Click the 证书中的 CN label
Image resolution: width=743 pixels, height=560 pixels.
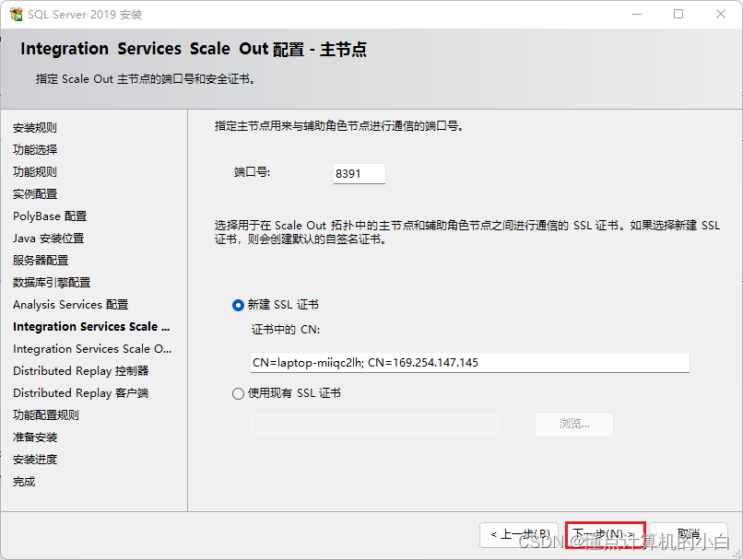pos(286,330)
